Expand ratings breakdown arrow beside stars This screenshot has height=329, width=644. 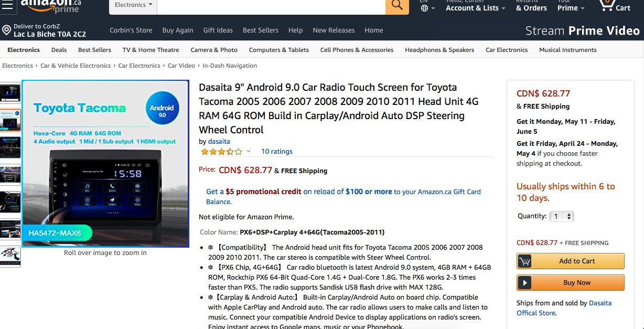pyautogui.click(x=249, y=152)
